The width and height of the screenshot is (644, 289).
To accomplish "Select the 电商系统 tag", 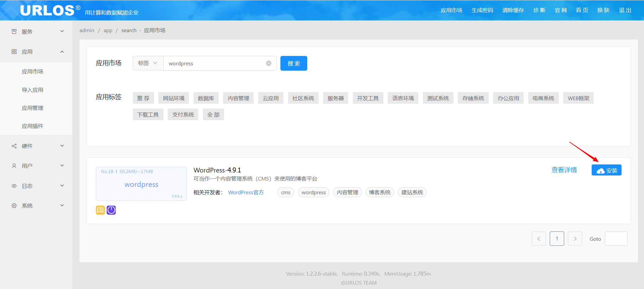I will point(543,98).
